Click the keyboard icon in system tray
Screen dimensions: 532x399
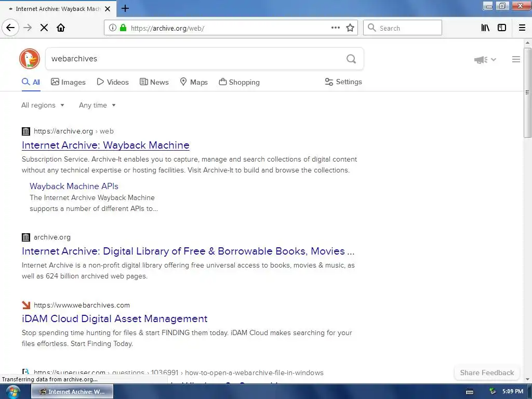coord(470,392)
